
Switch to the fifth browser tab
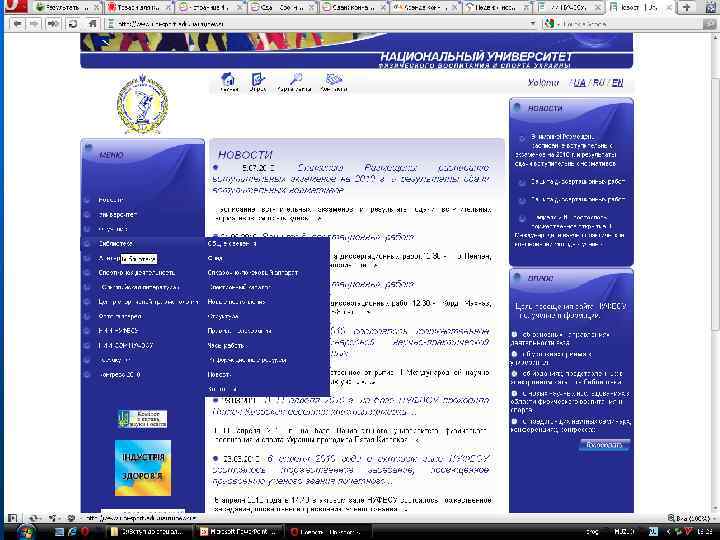(354, 7)
